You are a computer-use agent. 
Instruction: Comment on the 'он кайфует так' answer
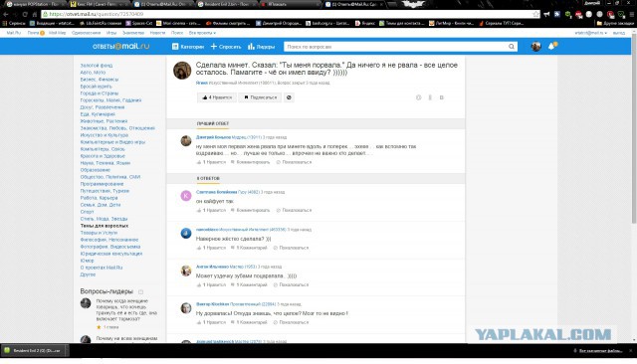(x=250, y=210)
